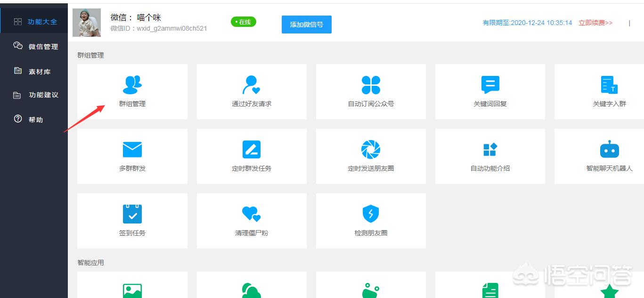Click the 功能大全 grid icon in sidebar

pos(18,22)
